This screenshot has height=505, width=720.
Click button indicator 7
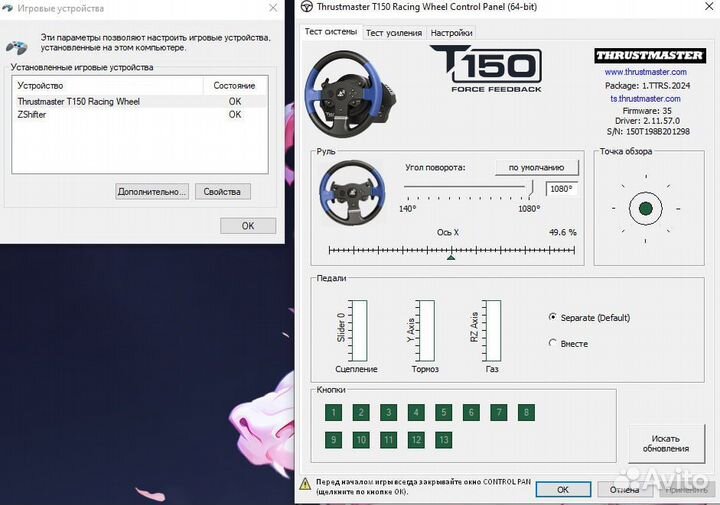pos(499,412)
